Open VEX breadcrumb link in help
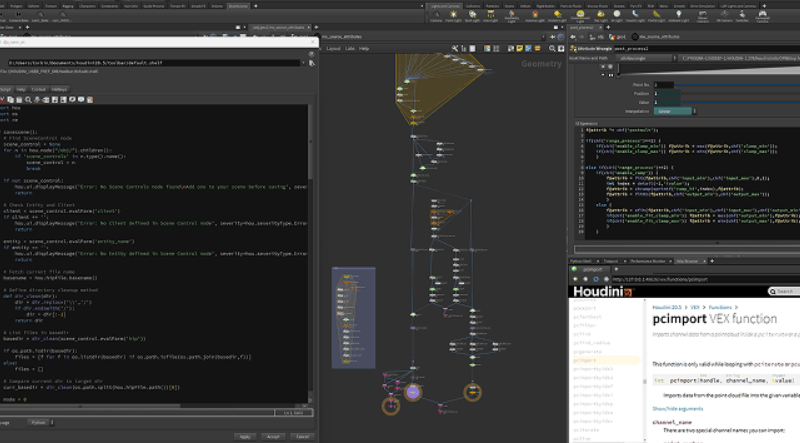800x443 pixels. coord(694,307)
